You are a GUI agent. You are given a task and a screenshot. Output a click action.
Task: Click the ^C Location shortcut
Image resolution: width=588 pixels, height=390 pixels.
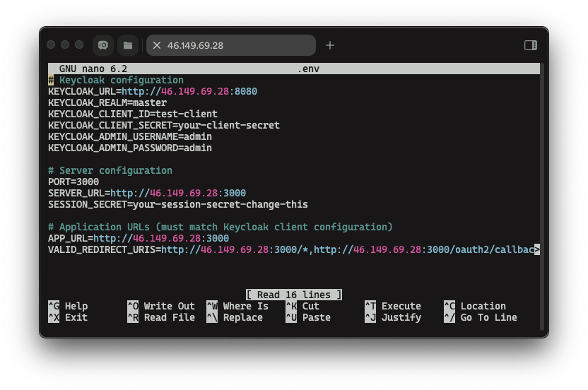pos(475,306)
